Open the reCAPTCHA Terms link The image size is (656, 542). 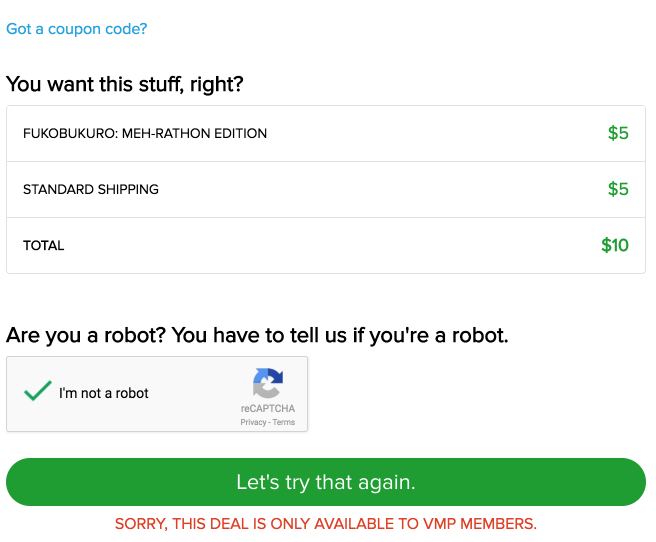point(284,422)
